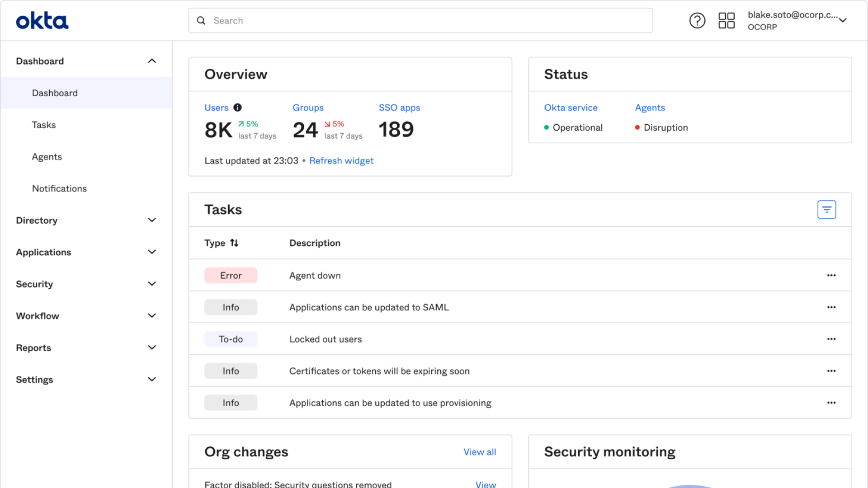Click 'Locked out users' description

click(325, 339)
